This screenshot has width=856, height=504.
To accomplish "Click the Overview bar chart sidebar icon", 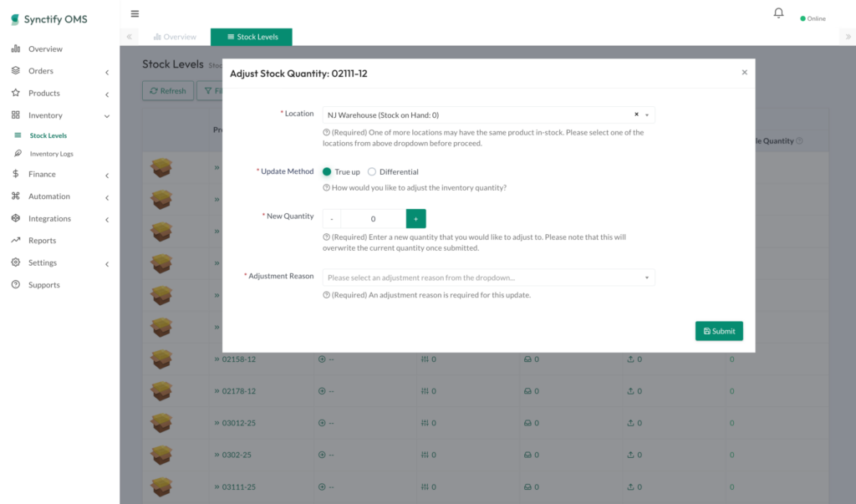I will [x=16, y=48].
